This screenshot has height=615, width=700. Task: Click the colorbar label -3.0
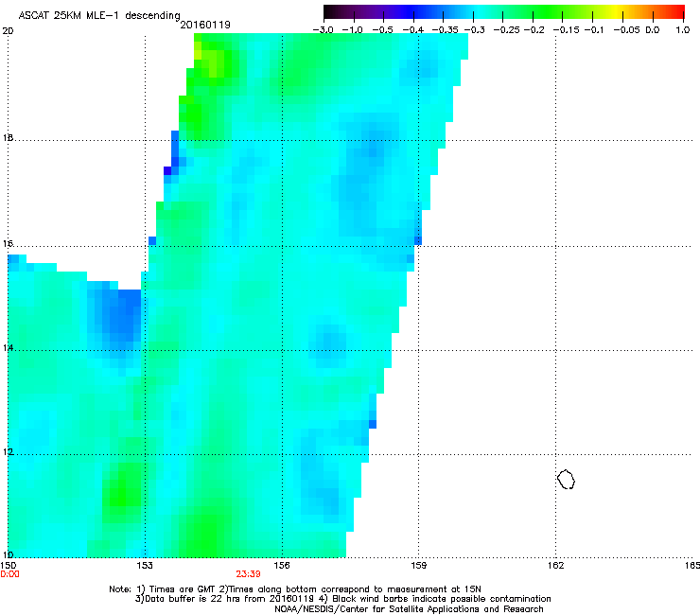click(323, 30)
